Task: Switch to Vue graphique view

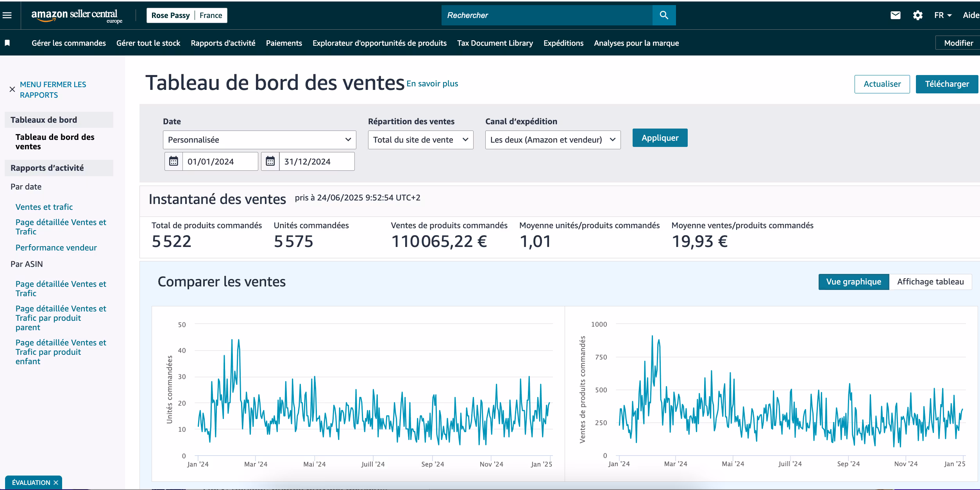Action: pos(853,282)
